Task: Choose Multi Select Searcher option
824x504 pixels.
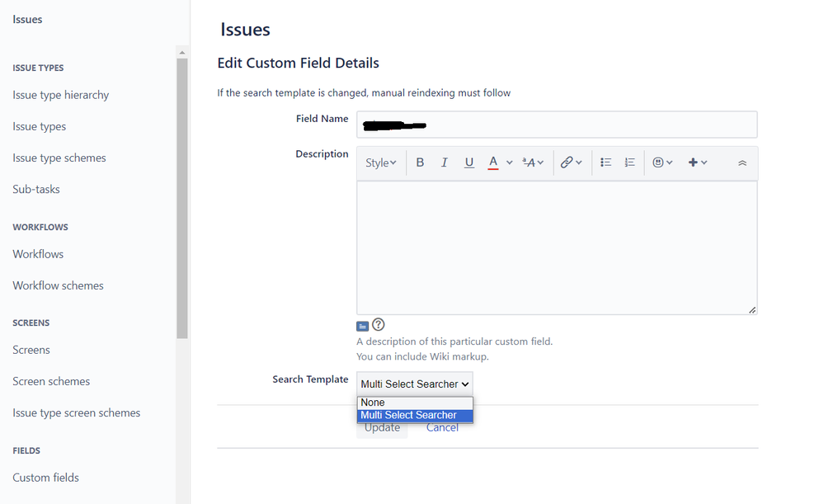Action: point(415,415)
